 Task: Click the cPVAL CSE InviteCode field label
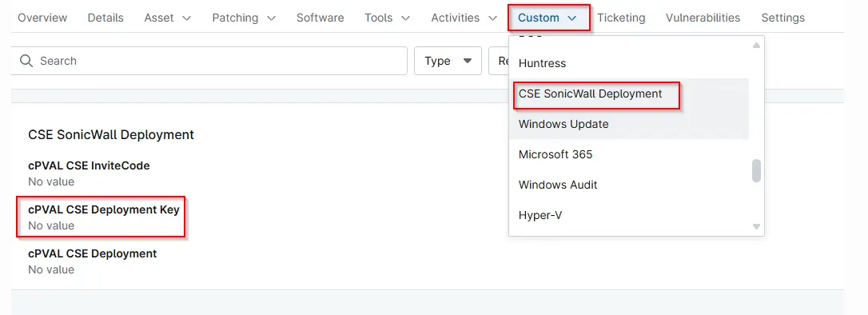(x=89, y=165)
